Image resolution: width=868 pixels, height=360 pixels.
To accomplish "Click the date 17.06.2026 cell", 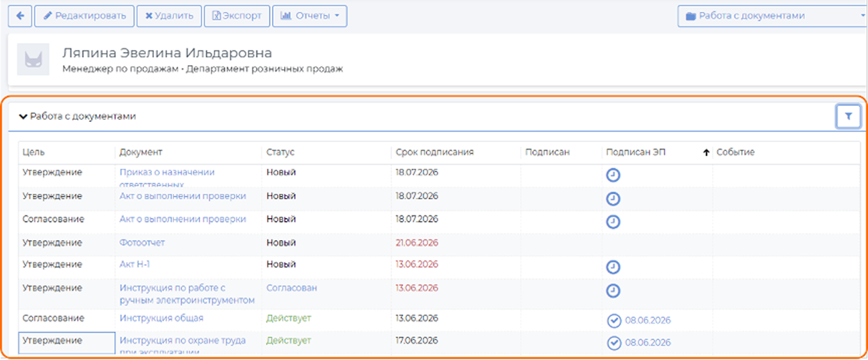I will click(417, 341).
